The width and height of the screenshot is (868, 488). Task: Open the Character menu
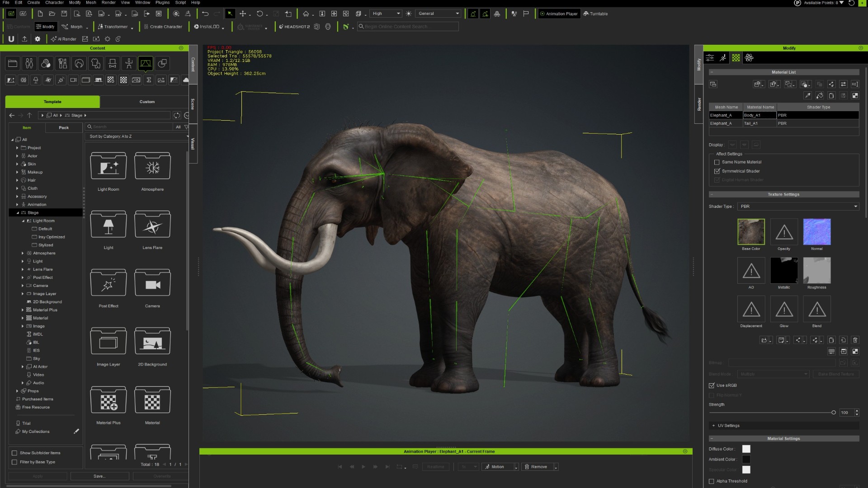54,3
